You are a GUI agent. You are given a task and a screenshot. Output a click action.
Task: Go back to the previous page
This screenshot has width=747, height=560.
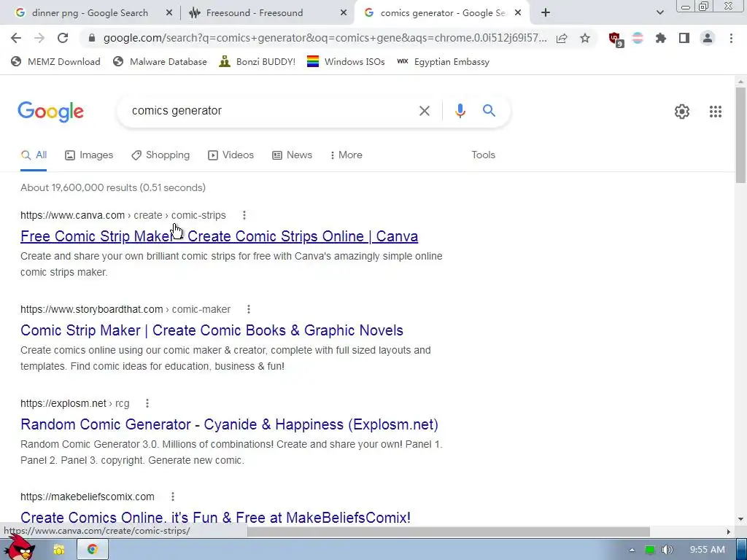[16, 38]
